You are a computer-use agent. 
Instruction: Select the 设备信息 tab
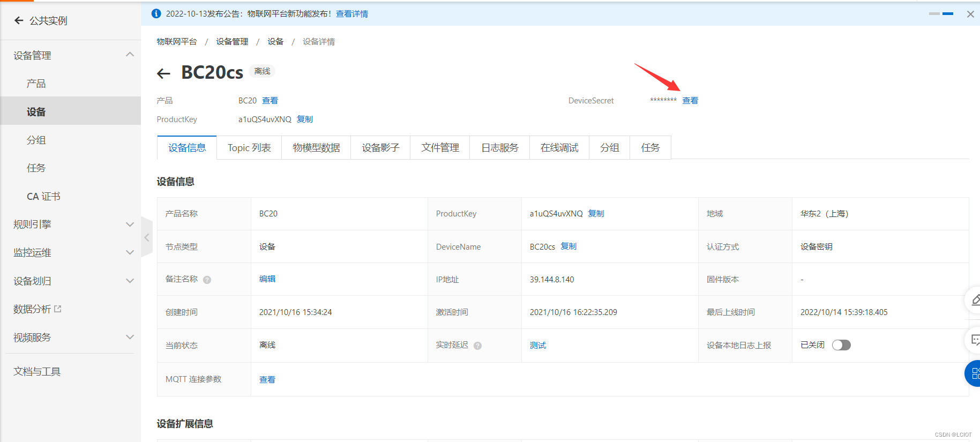[187, 148]
